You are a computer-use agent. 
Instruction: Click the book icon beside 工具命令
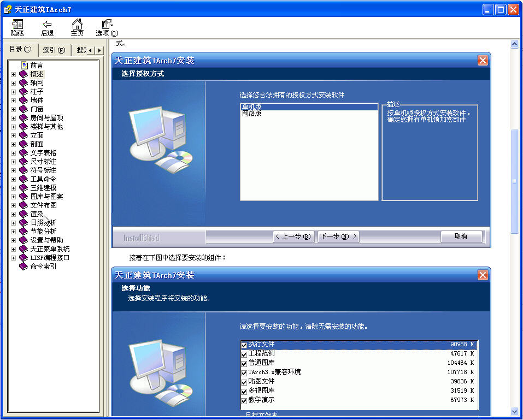23,179
